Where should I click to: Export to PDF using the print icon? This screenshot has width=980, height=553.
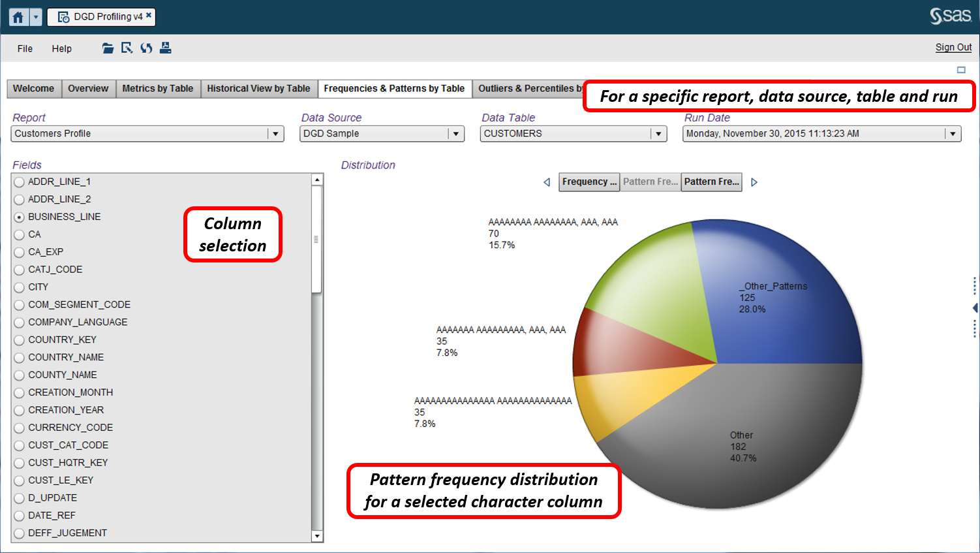pyautogui.click(x=165, y=48)
